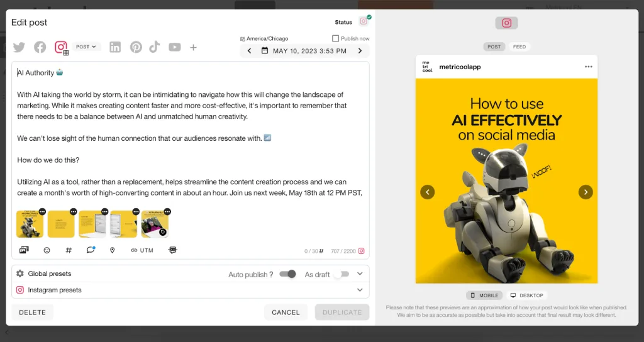Switch preview to FEED tab
Image resolution: width=644 pixels, height=342 pixels.
click(519, 47)
